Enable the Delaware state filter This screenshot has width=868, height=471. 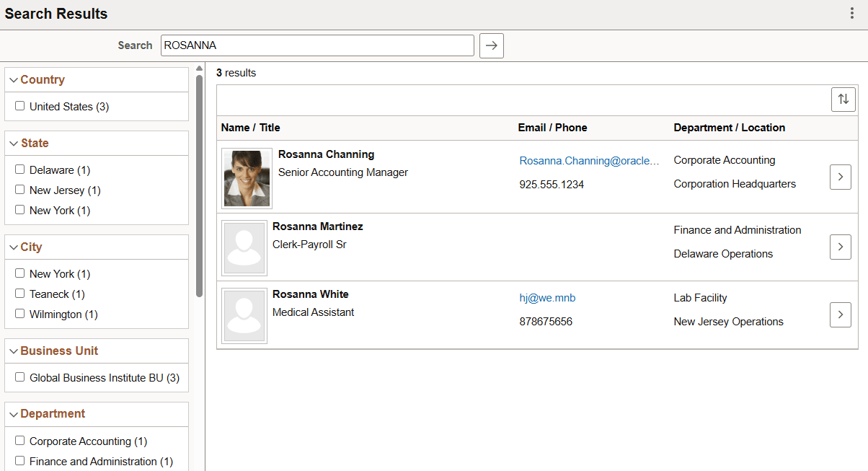19,170
